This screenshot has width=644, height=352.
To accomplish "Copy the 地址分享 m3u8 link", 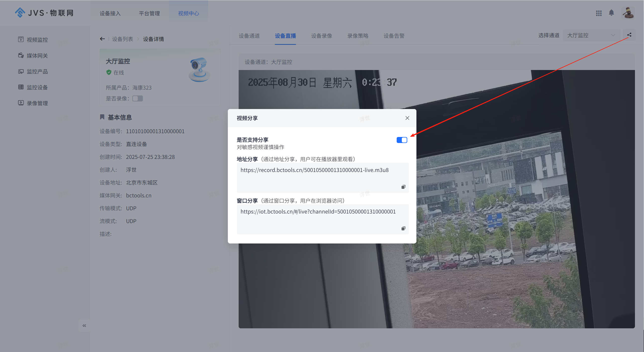I will 403,187.
